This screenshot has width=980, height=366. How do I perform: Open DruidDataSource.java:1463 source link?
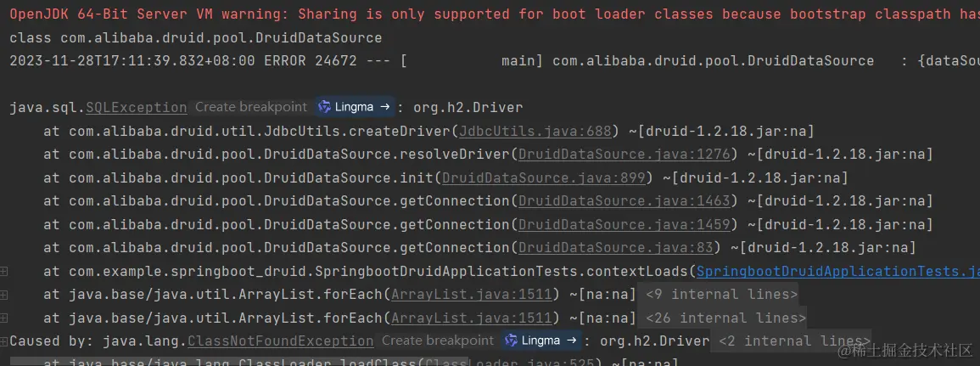pos(624,201)
